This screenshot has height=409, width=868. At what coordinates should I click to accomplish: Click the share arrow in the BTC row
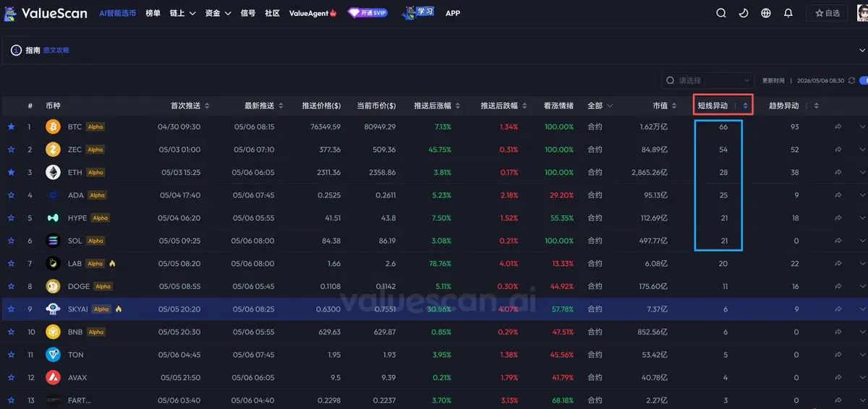point(838,126)
